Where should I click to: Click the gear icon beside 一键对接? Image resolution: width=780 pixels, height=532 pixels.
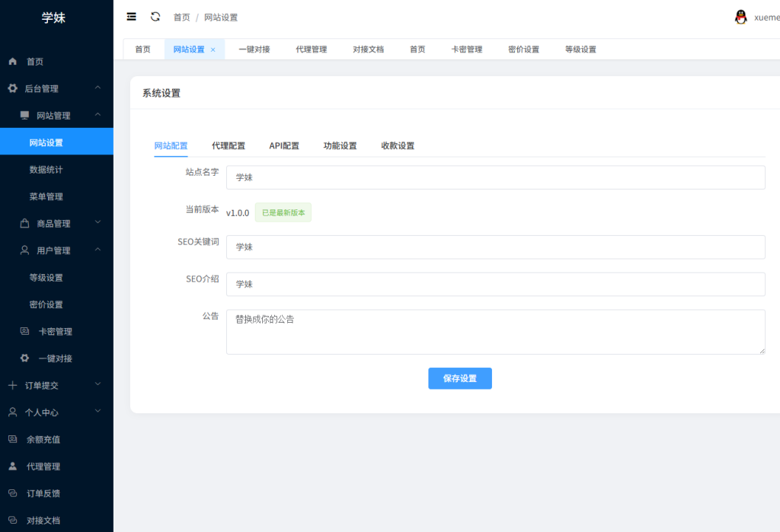(x=24, y=358)
